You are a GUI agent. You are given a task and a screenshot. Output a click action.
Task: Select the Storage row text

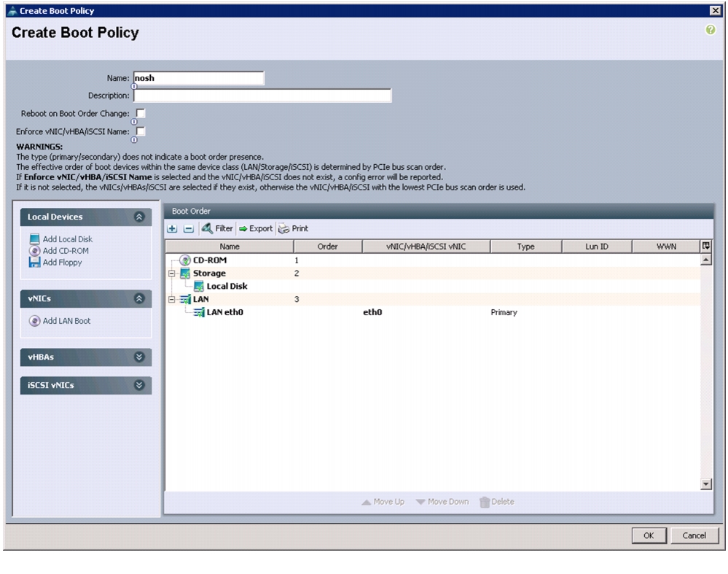tap(209, 274)
